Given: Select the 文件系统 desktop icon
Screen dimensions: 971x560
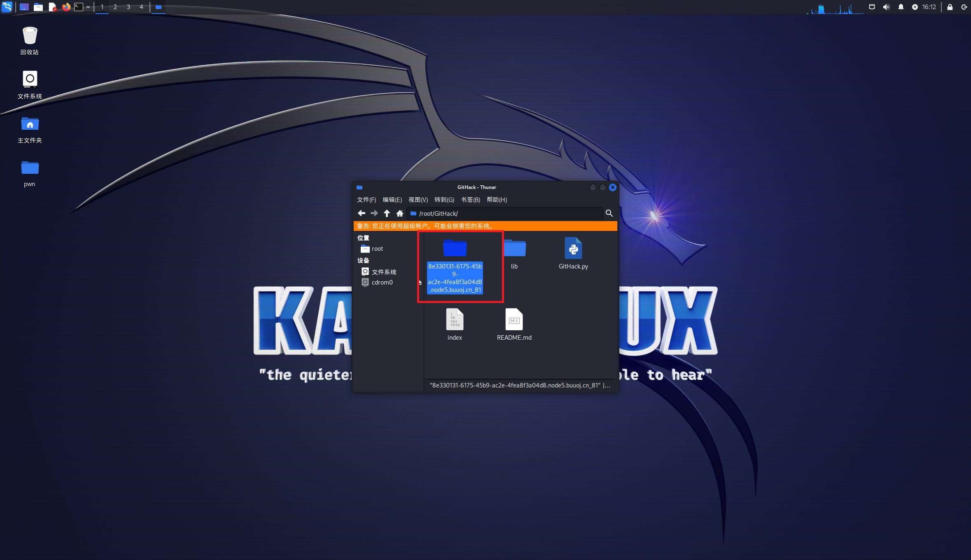Looking at the screenshot, I should pos(30,85).
